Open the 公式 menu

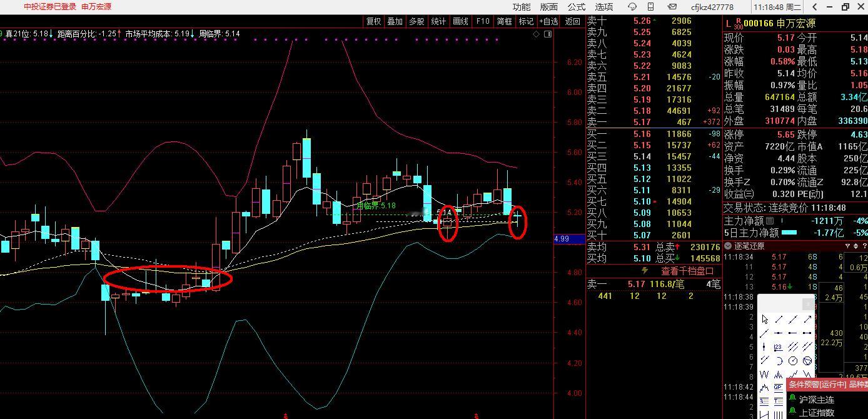(x=577, y=7)
